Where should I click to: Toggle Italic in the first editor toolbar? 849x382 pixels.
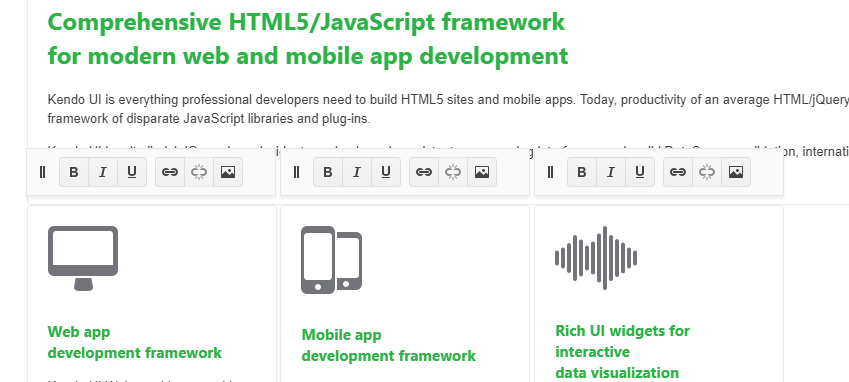pyautogui.click(x=103, y=172)
